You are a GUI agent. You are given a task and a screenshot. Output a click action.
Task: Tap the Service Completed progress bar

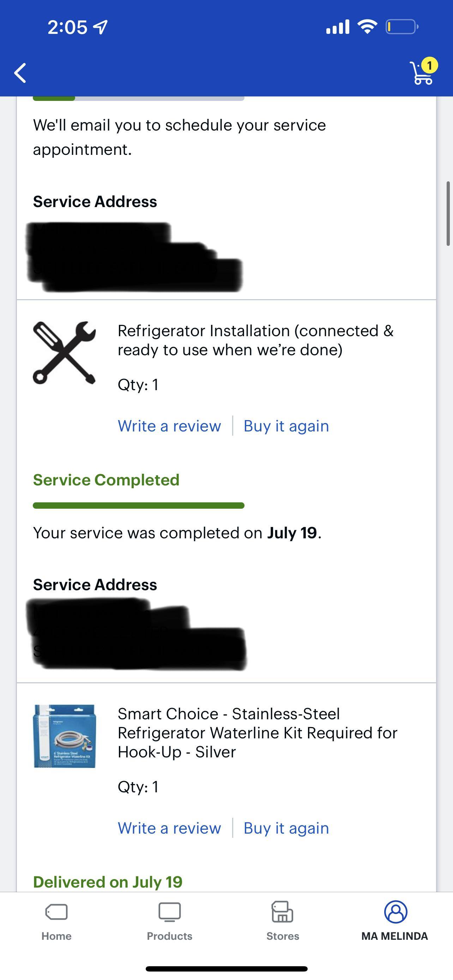click(138, 506)
